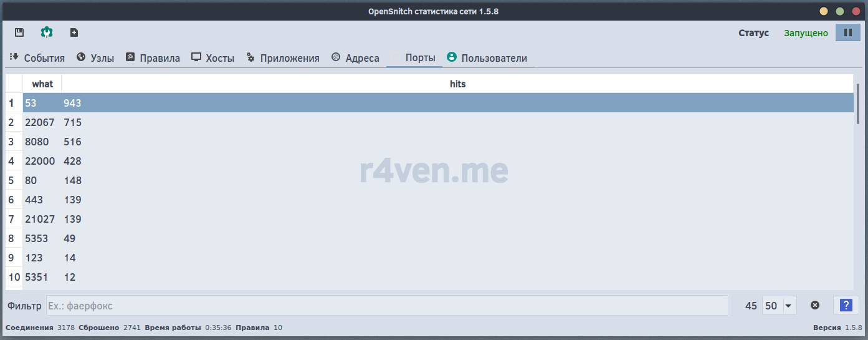The image size is (868, 340).
Task: Select the row for port 22067
Action: pos(40,122)
